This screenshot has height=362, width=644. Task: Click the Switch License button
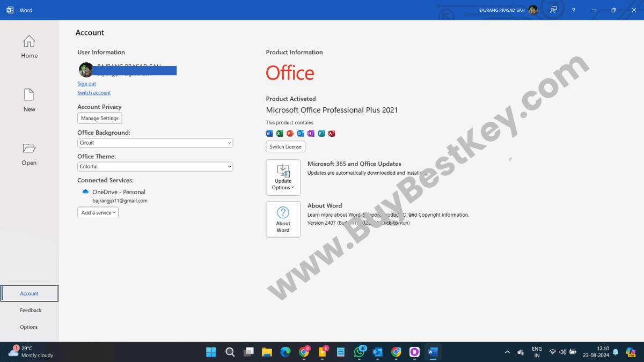tap(286, 146)
